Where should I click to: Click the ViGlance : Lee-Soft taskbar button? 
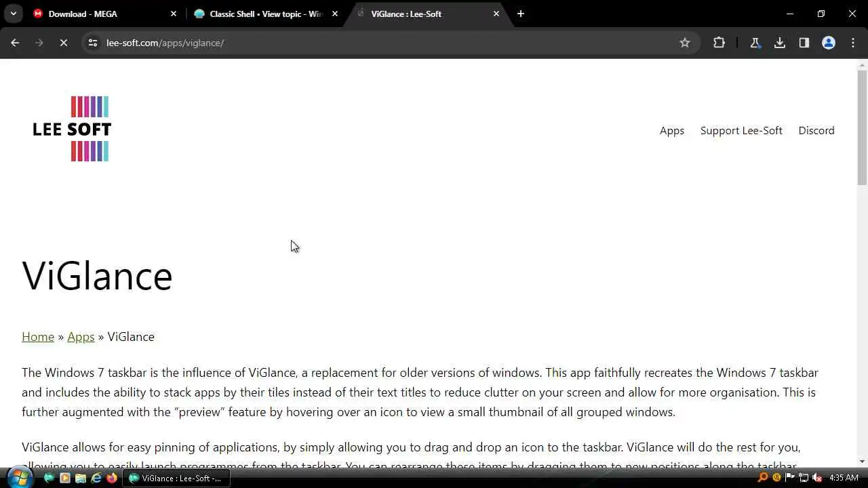click(x=176, y=478)
